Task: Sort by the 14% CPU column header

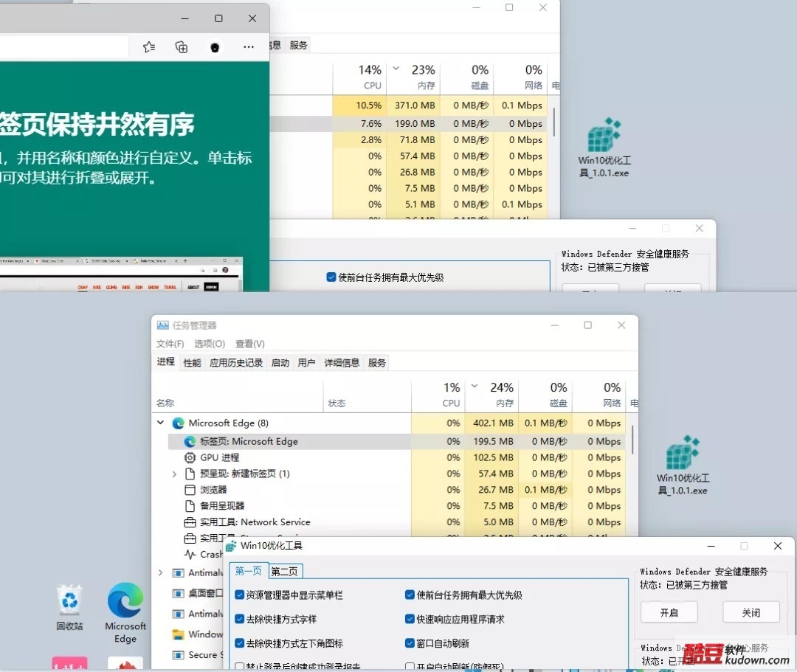Action: (360, 77)
